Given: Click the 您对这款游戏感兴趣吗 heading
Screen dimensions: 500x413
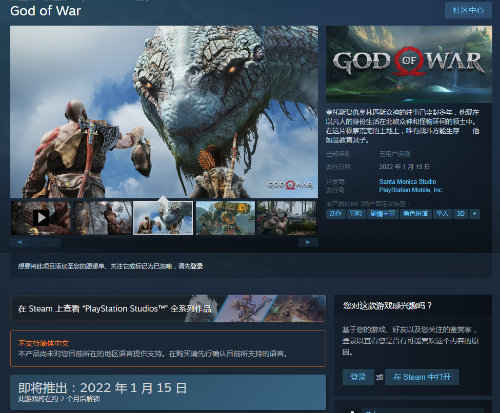Looking at the screenshot, I should (387, 306).
